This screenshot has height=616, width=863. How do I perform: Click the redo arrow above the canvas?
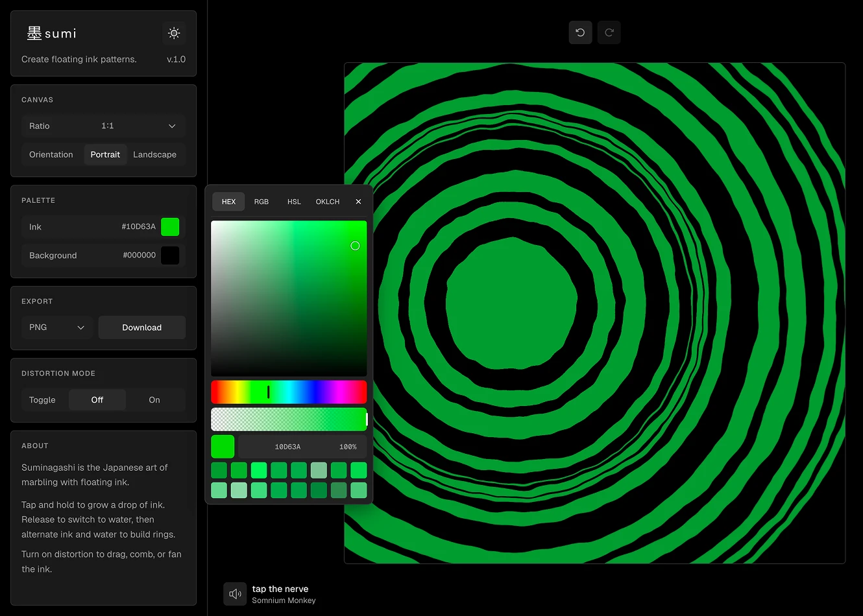click(x=609, y=32)
